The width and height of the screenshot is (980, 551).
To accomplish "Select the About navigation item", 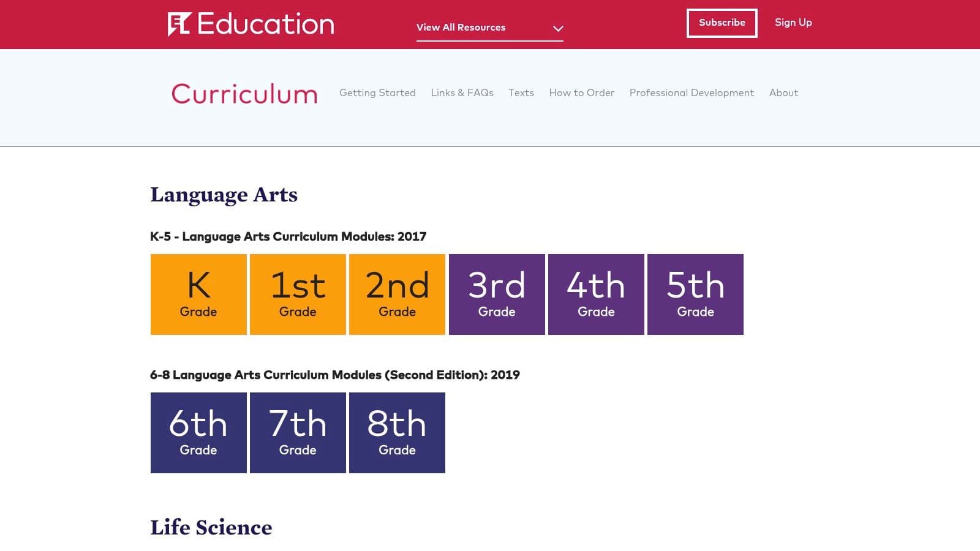I will 783,92.
